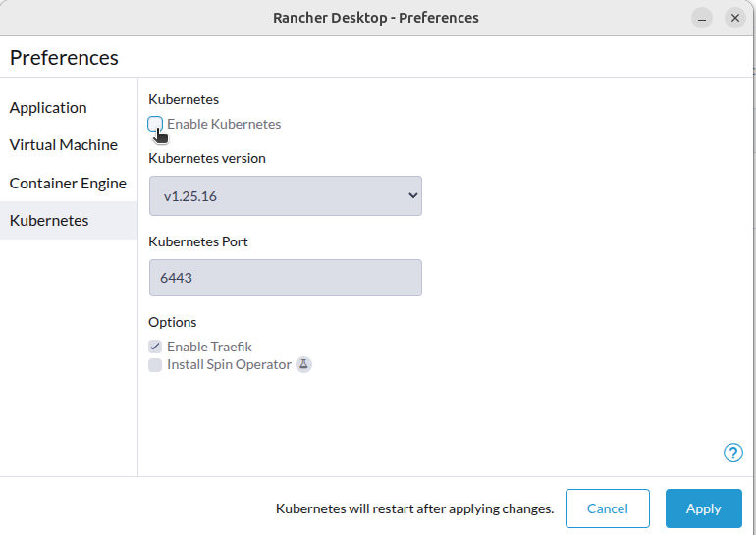Expand the Kubernetes version dropdown

click(286, 195)
